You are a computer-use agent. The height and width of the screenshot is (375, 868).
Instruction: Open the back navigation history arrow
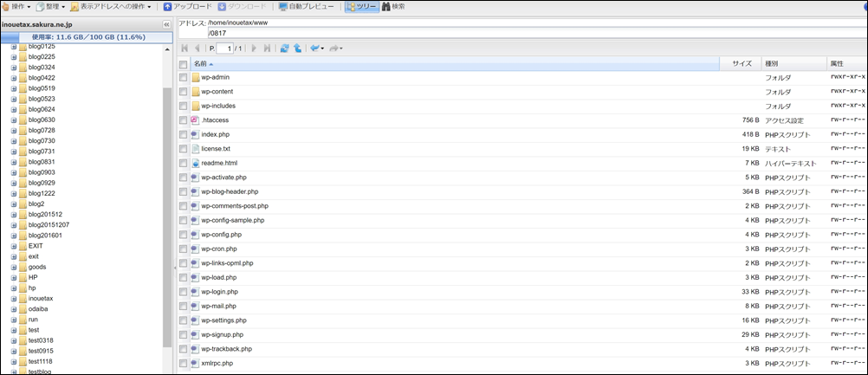317,48
